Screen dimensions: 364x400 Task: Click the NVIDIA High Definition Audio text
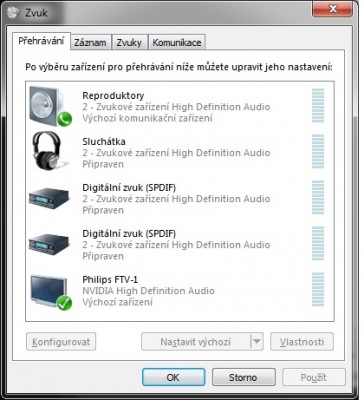148,291
